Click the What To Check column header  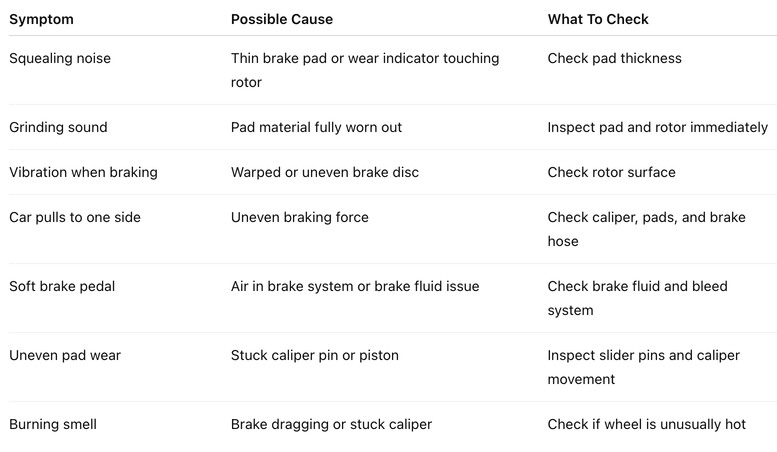[x=598, y=19]
